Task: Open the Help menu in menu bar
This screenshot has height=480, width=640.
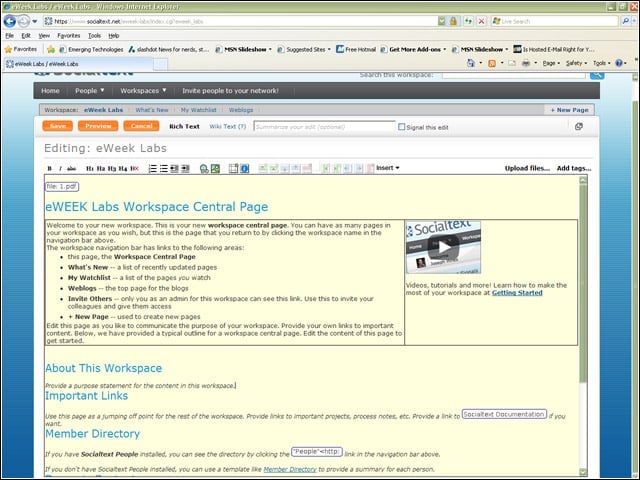Action: (114, 36)
